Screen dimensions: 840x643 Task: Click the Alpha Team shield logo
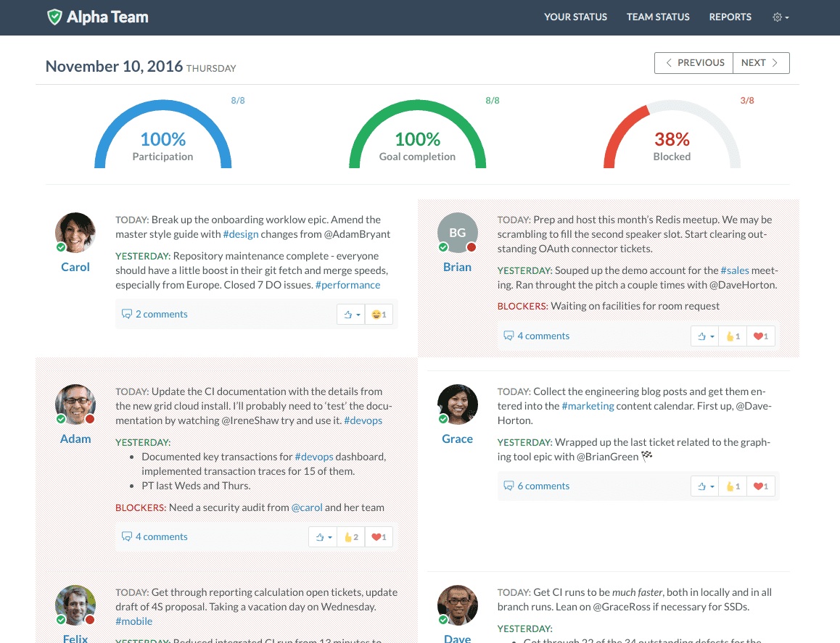(x=54, y=17)
